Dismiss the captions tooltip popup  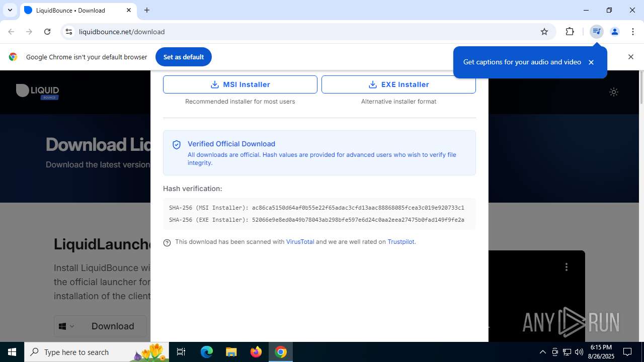coord(591,62)
